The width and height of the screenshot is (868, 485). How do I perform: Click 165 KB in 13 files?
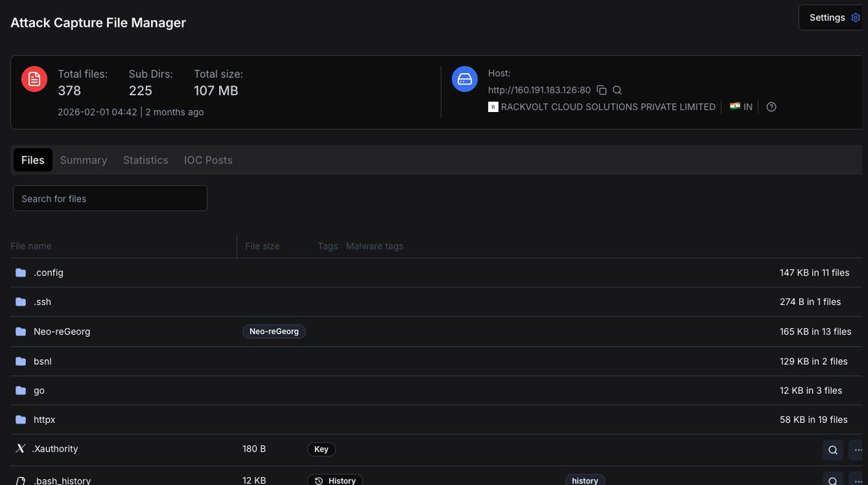(815, 331)
